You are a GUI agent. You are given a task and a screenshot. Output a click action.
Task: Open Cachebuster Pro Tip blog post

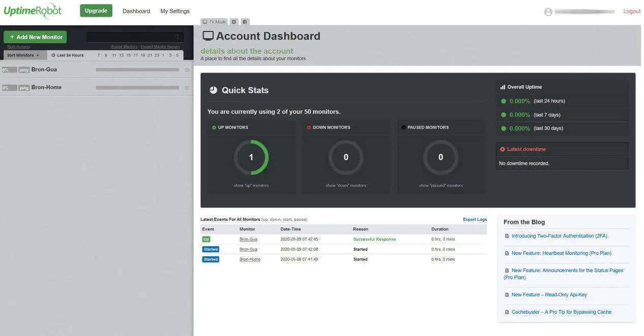coord(561,312)
